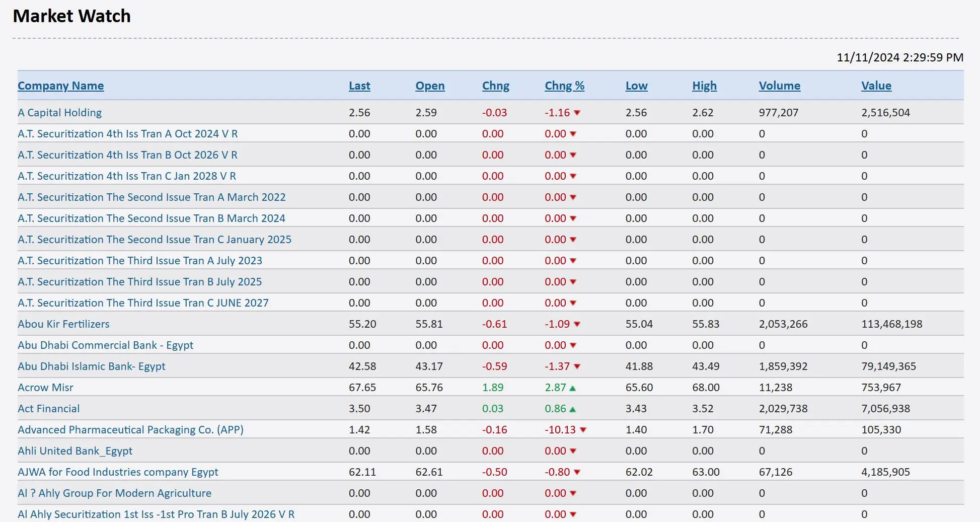Click the red down arrow in Advanced Pharmaceutical Packaging row
Image resolution: width=980 pixels, height=522 pixels.
pos(583,430)
